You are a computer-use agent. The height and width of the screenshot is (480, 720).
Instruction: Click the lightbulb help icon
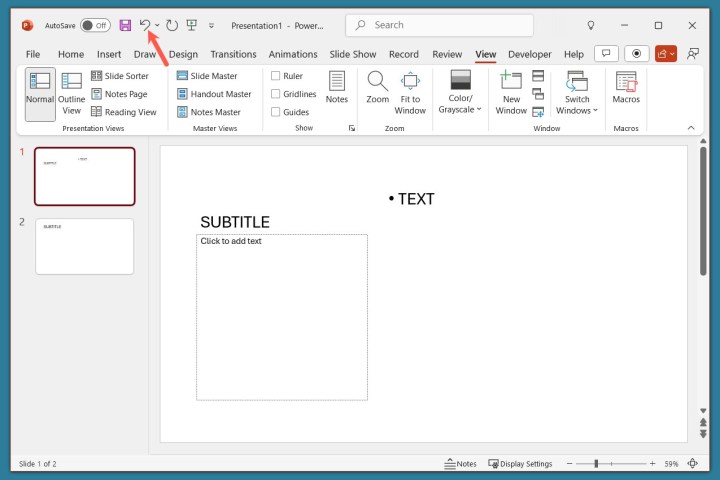591,26
